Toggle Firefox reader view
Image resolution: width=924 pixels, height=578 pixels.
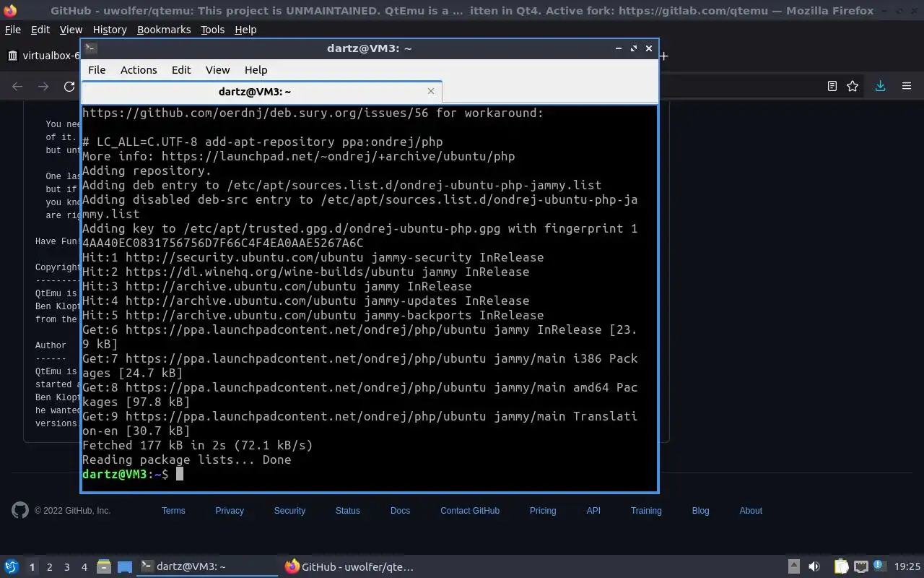[x=832, y=86]
